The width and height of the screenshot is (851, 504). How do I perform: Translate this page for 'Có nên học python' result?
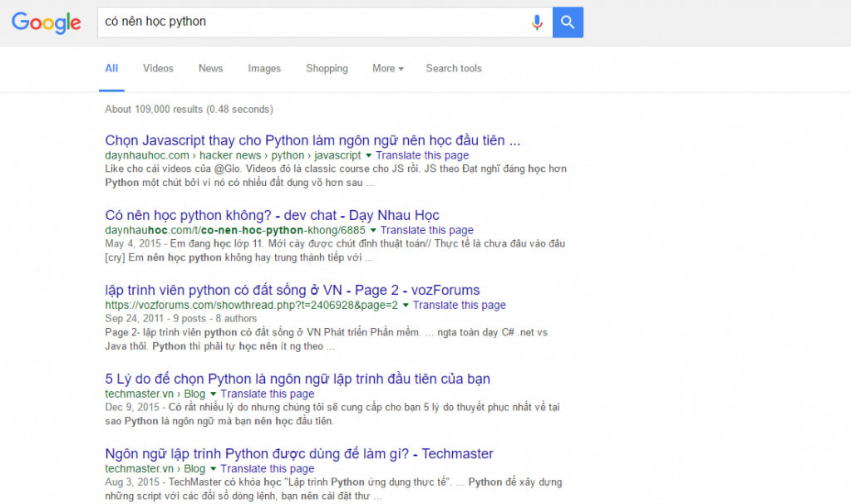click(x=426, y=231)
